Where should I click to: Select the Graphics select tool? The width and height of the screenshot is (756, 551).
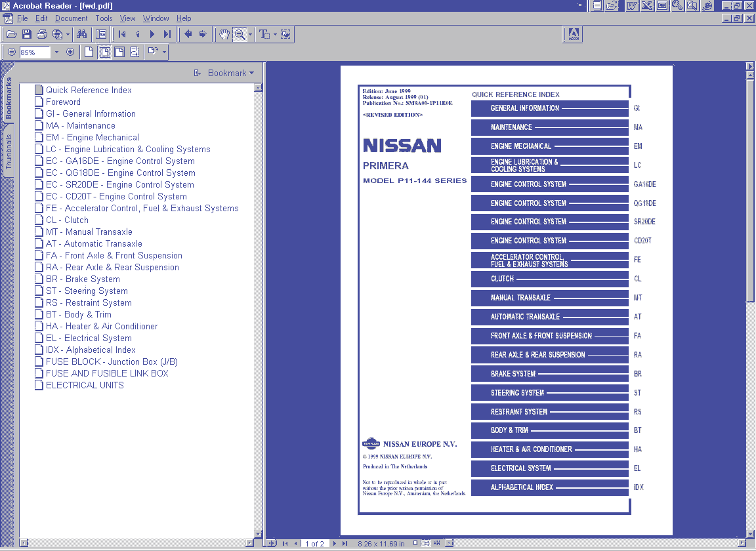(x=285, y=34)
